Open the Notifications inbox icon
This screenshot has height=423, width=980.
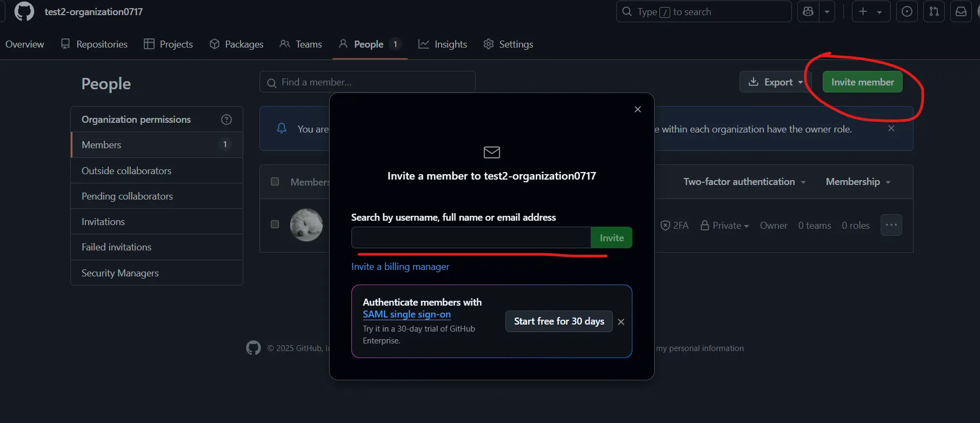[x=961, y=11]
